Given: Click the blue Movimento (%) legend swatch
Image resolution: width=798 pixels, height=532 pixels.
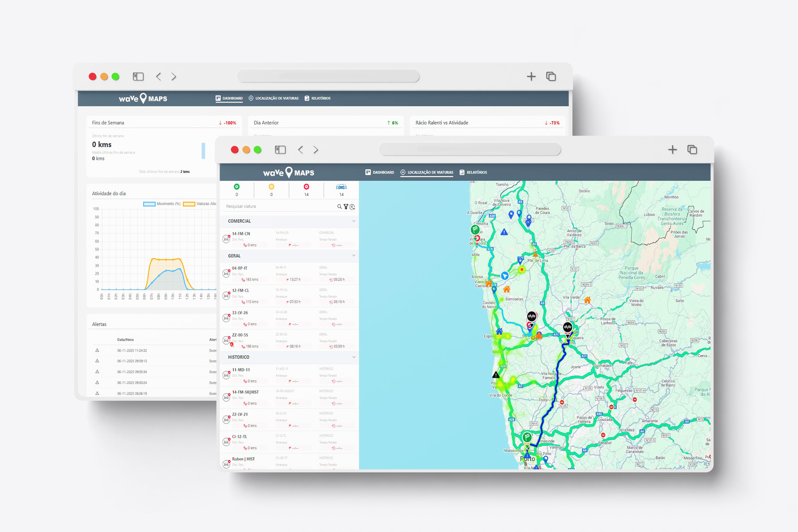Looking at the screenshot, I should pos(149,204).
